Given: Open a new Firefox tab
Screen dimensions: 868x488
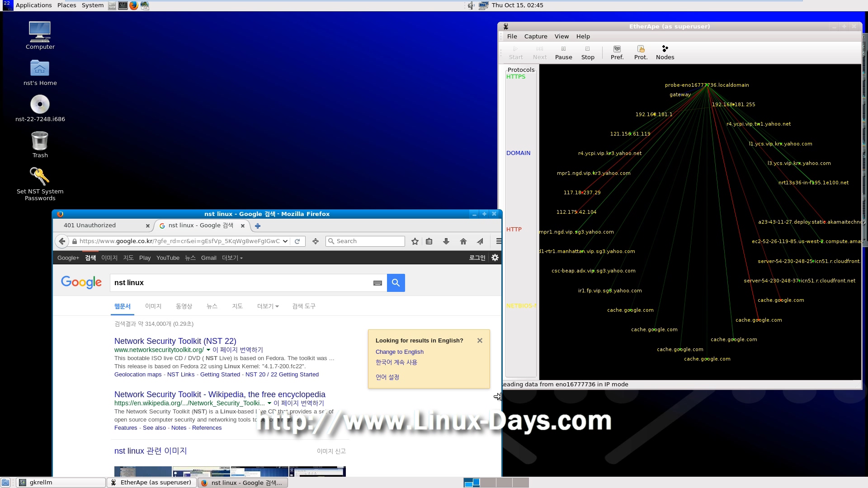Looking at the screenshot, I should pos(258,225).
